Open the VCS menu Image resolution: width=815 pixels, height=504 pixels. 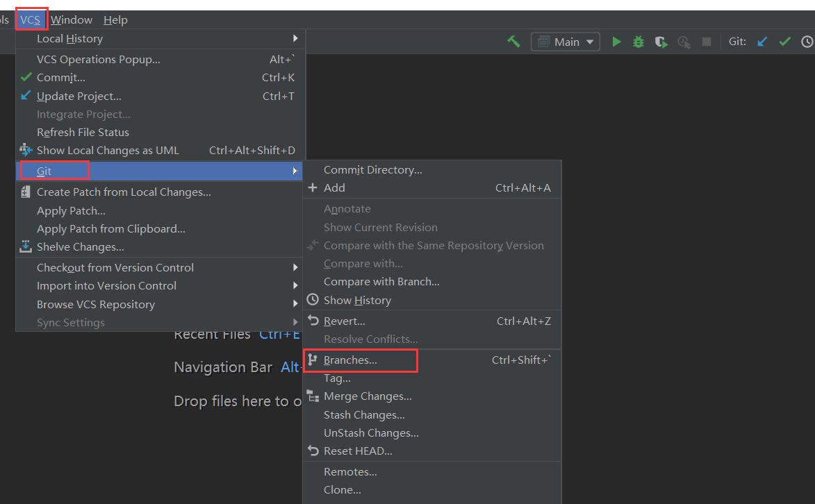30,19
